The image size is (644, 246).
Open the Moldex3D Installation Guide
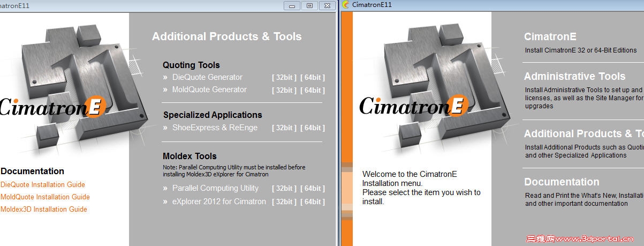(x=43, y=209)
